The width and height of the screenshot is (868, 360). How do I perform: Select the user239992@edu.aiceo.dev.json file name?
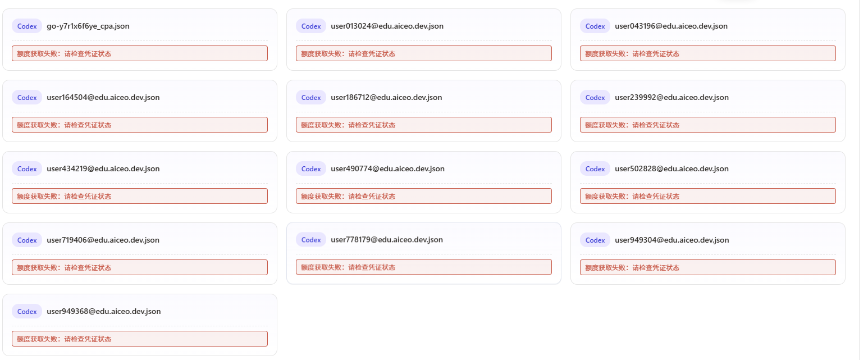pos(671,97)
